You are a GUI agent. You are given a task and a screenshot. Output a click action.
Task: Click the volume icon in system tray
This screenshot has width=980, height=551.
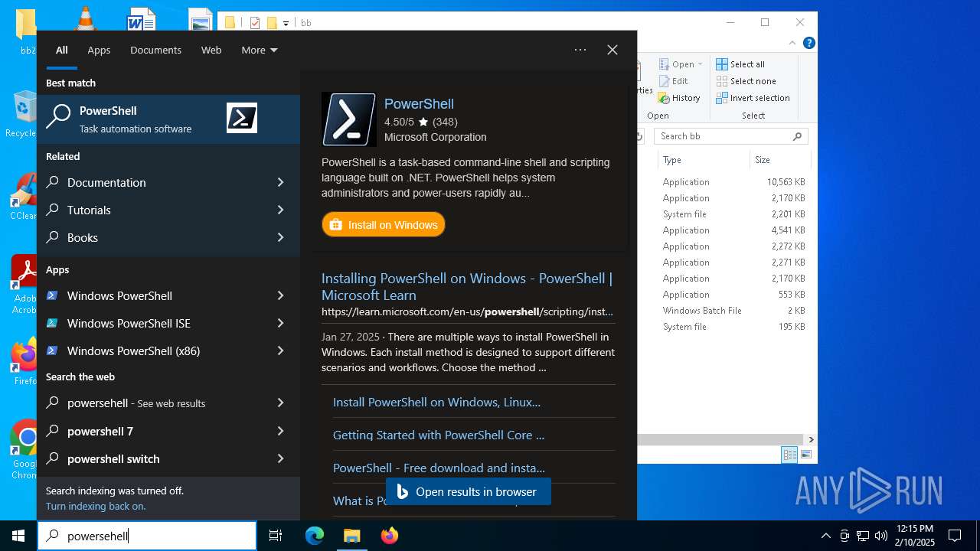point(881,536)
